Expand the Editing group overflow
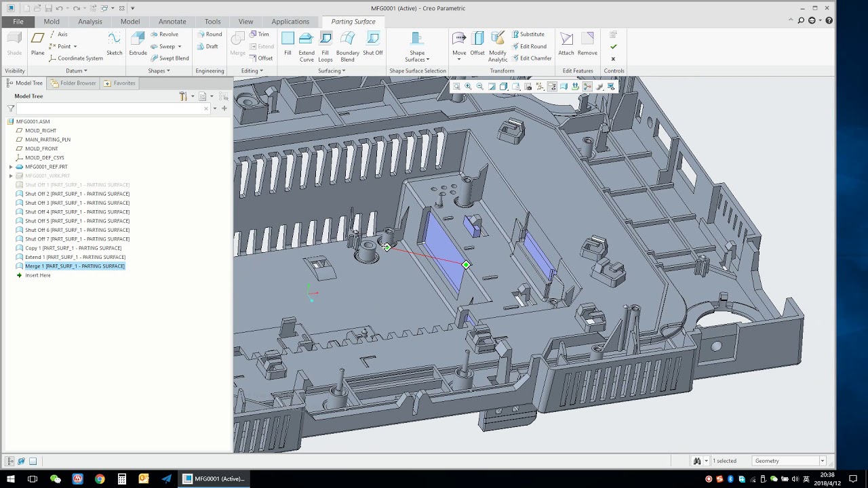 (252, 70)
